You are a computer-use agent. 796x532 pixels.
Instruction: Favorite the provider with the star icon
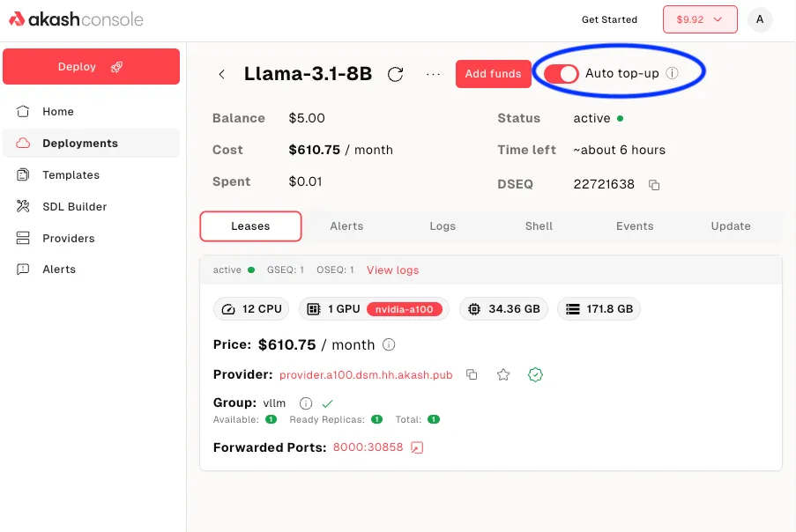(503, 374)
